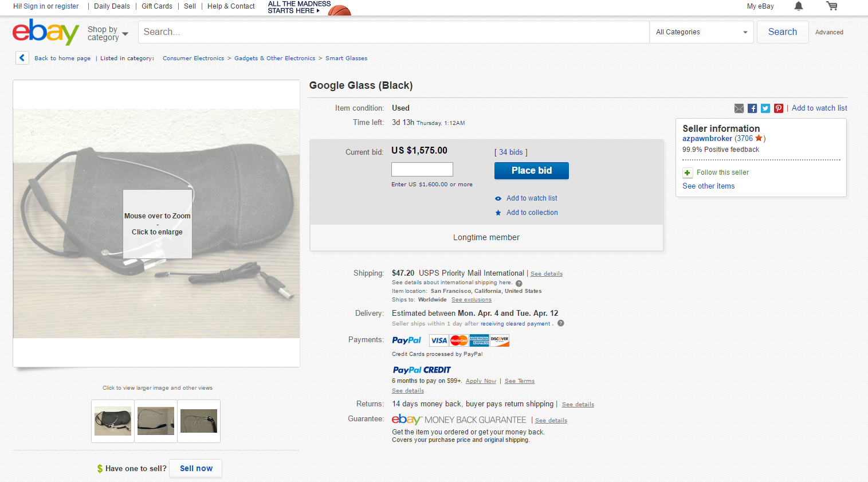This screenshot has width=868, height=482.
Task: Open the shopping cart icon
Action: coord(832,6)
